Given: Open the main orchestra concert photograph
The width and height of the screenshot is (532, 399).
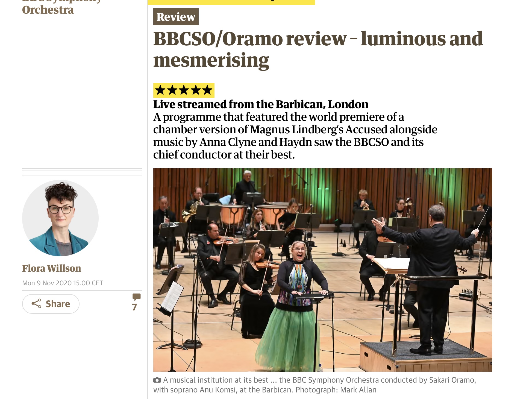Looking at the screenshot, I should tap(322, 270).
